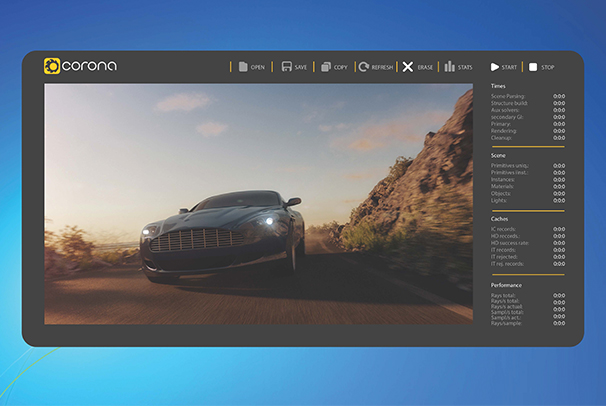Toggle the Stats panel icon

(x=450, y=67)
